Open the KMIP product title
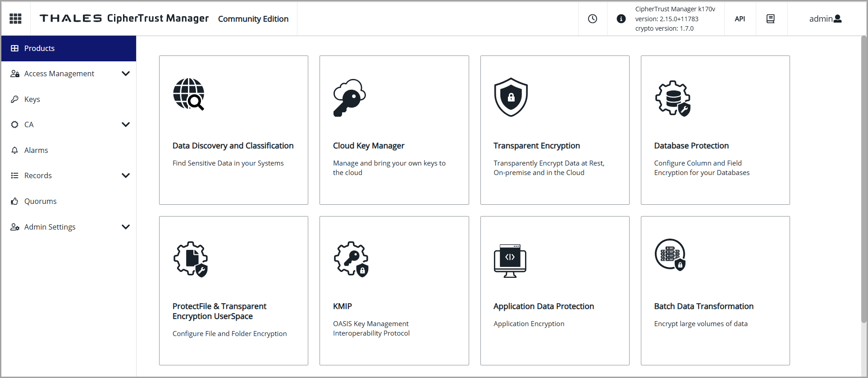The width and height of the screenshot is (868, 378). tap(343, 306)
